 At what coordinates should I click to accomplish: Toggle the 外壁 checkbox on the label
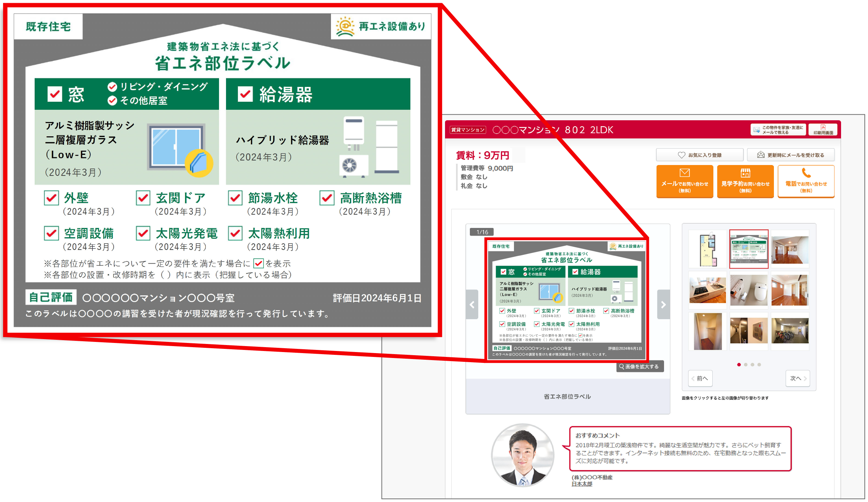pyautogui.click(x=51, y=198)
